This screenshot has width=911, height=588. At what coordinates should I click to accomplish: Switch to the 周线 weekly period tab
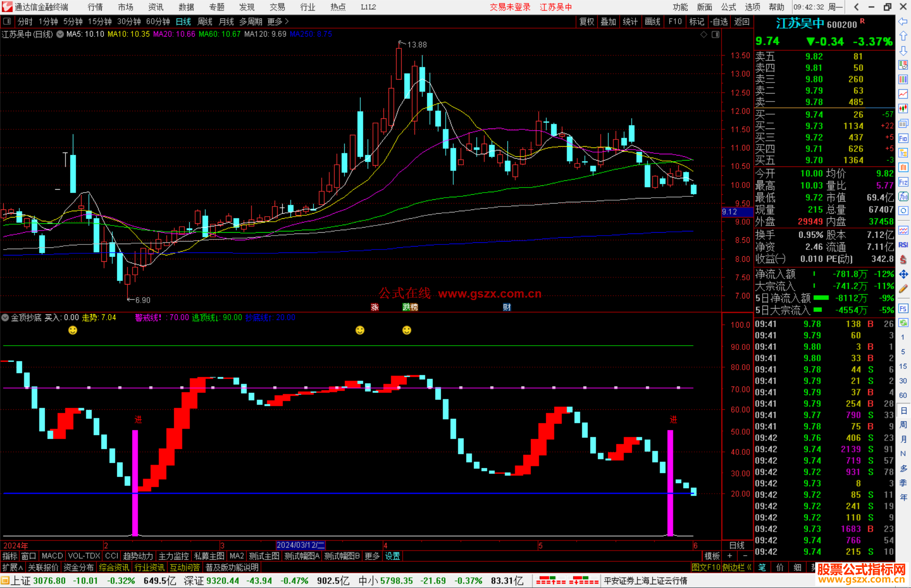point(205,21)
